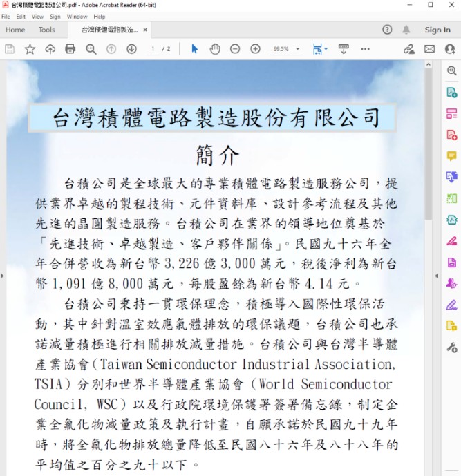Click the Sign In link
461x476 pixels.
click(437, 30)
